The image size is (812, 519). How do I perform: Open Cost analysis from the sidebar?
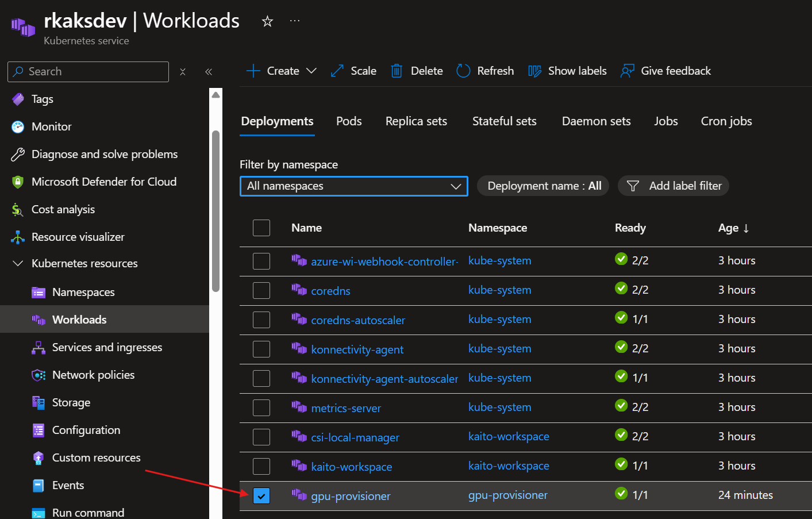click(x=63, y=210)
